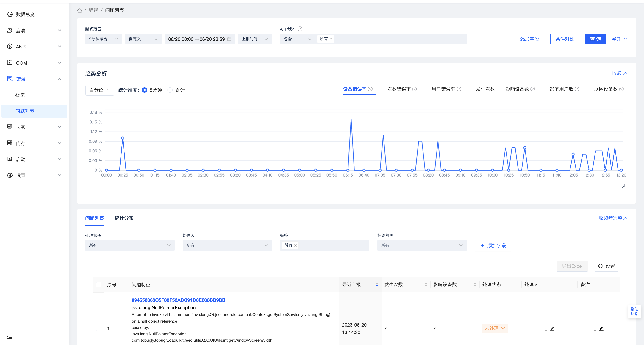Viewport: 644px width, 345px height.
Task: Click help icon next to 影响设备数
Action: point(533,89)
